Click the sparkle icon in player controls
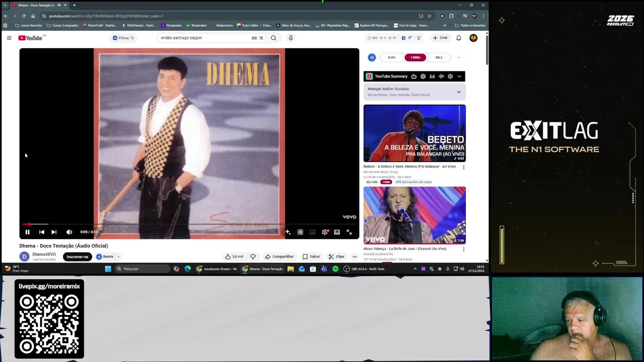Viewport: 644px width, 362px height. click(288, 232)
